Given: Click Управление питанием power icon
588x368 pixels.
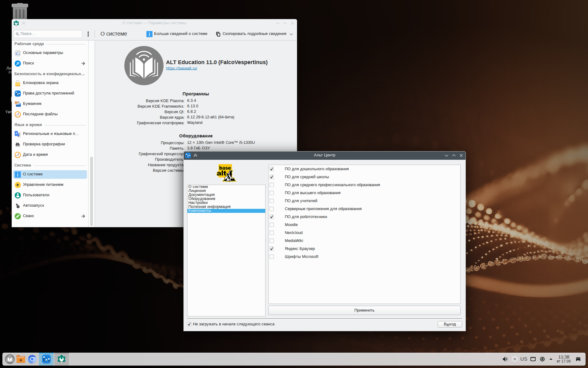Looking at the screenshot, I should (x=18, y=185).
